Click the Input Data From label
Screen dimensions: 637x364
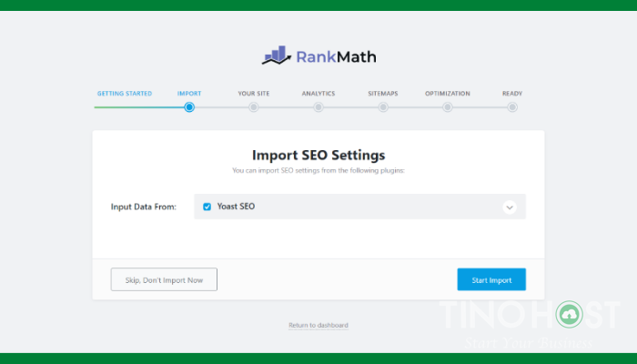(144, 207)
